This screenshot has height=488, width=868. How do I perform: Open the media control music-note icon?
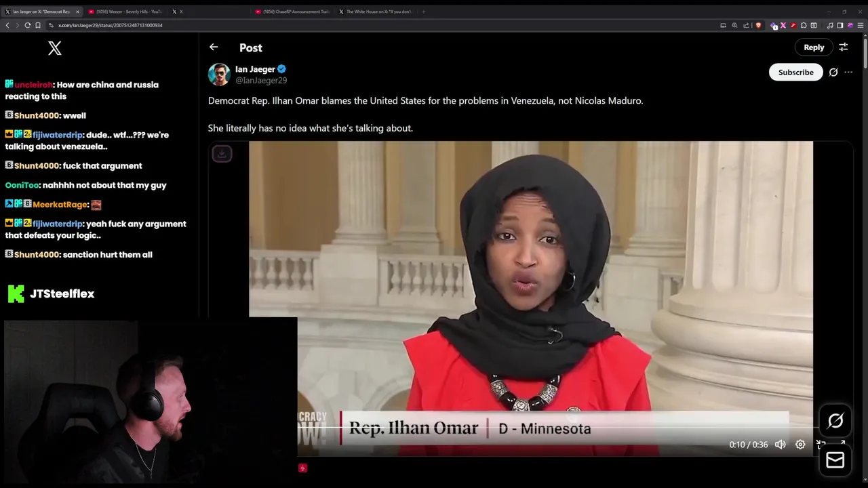click(830, 25)
